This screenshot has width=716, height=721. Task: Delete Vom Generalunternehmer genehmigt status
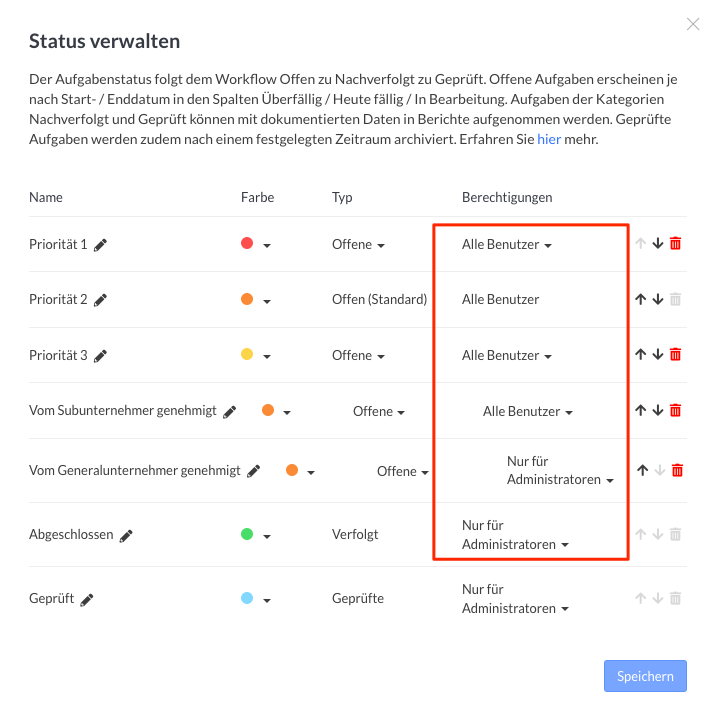point(677,470)
